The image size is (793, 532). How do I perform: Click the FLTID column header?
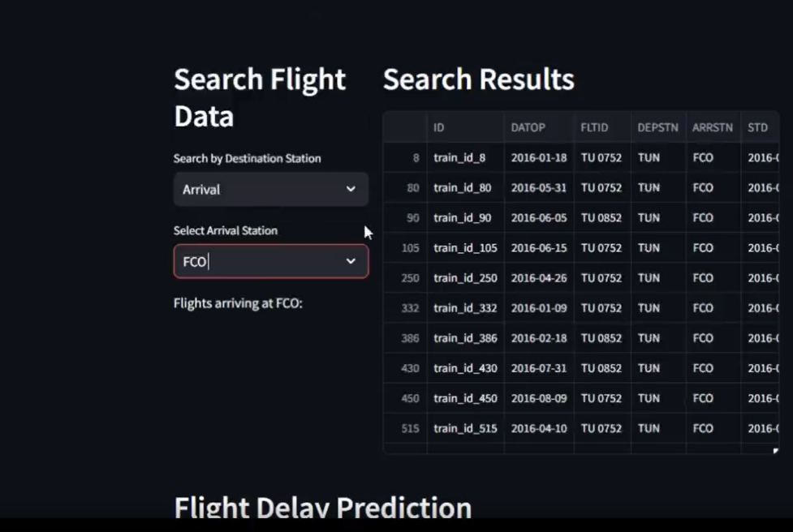click(594, 127)
